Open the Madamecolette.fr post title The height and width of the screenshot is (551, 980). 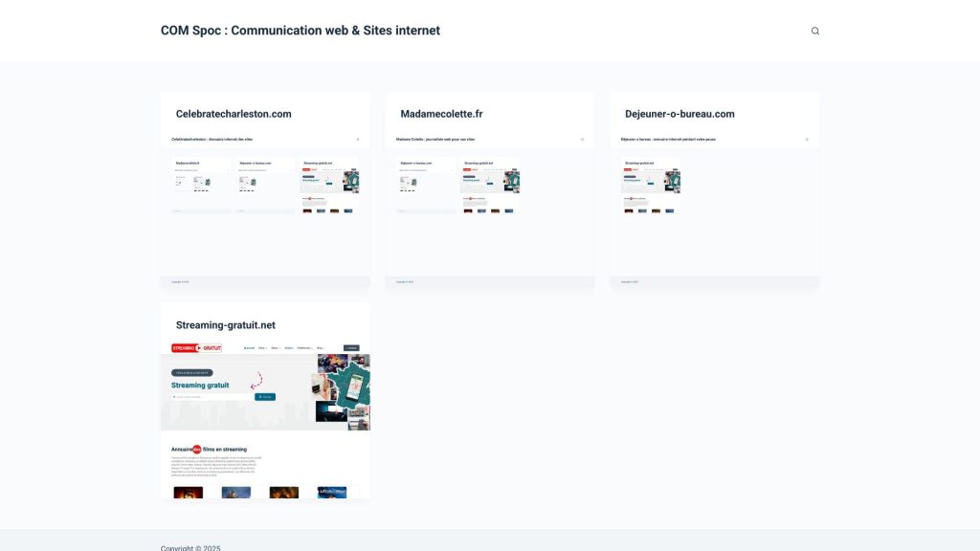tap(441, 114)
